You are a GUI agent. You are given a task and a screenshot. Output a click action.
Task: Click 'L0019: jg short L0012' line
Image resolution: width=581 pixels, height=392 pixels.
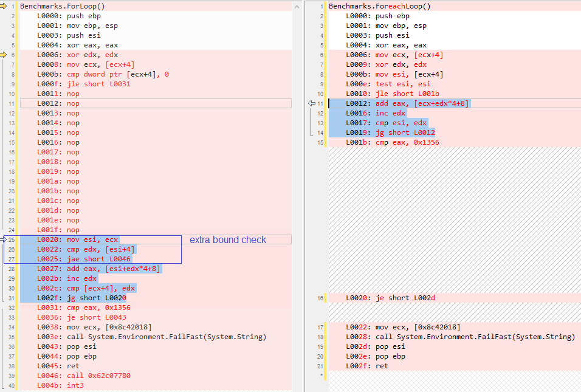click(390, 132)
